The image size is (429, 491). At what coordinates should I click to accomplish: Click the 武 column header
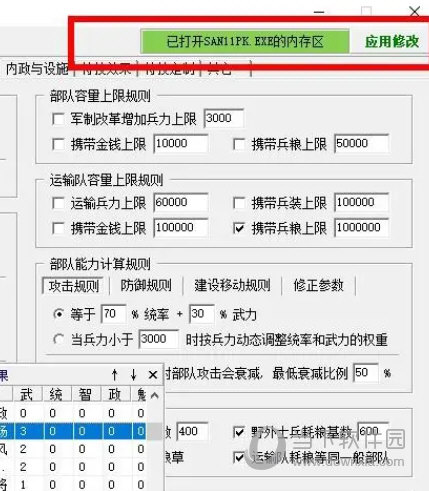coord(28,395)
